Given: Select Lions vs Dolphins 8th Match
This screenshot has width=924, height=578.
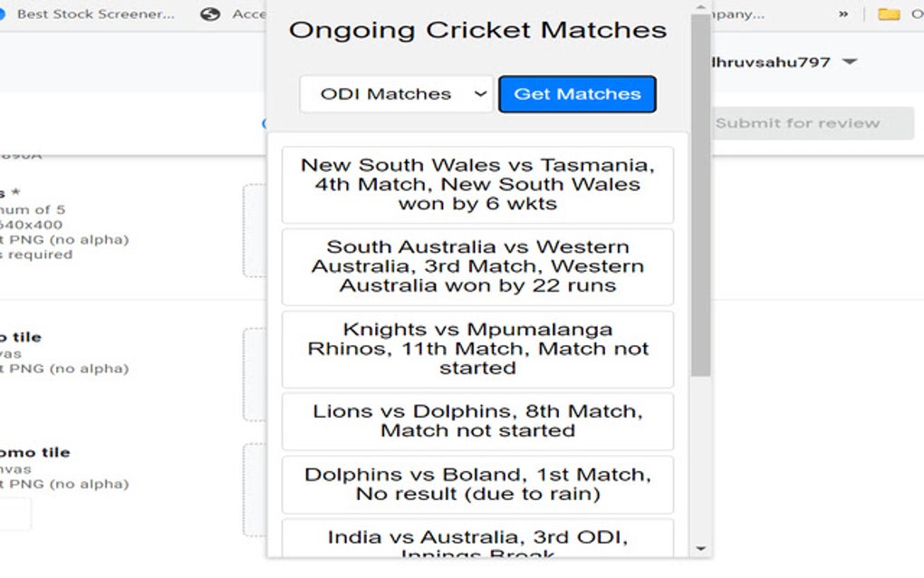Looking at the screenshot, I should tap(477, 421).
